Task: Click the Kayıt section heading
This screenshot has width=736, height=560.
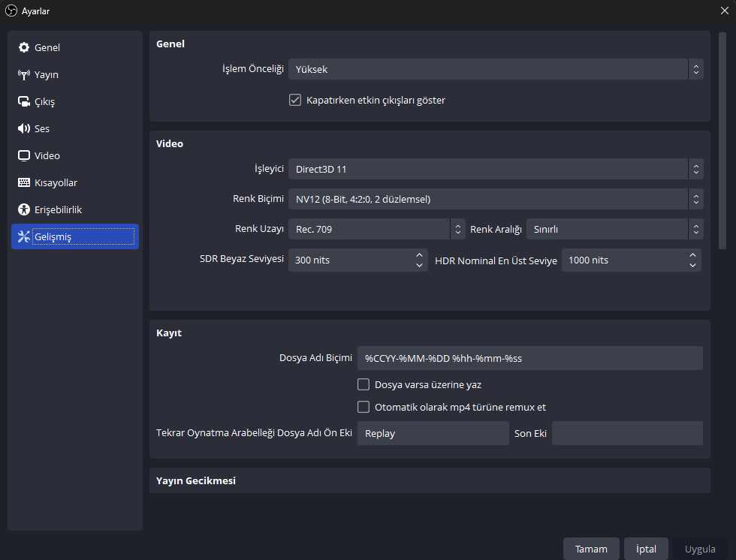Action: pyautogui.click(x=169, y=333)
